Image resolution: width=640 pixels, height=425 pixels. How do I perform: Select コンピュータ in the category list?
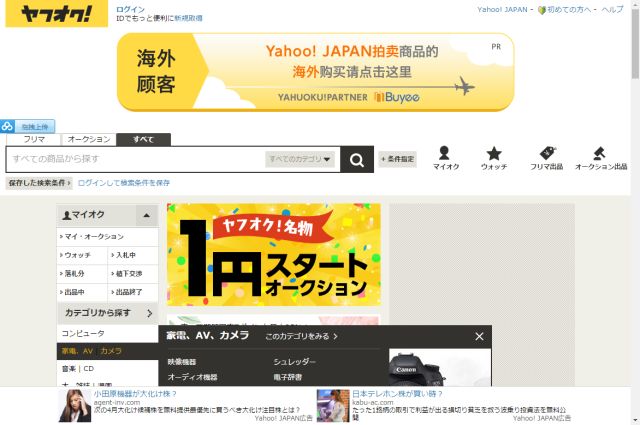(x=83, y=333)
